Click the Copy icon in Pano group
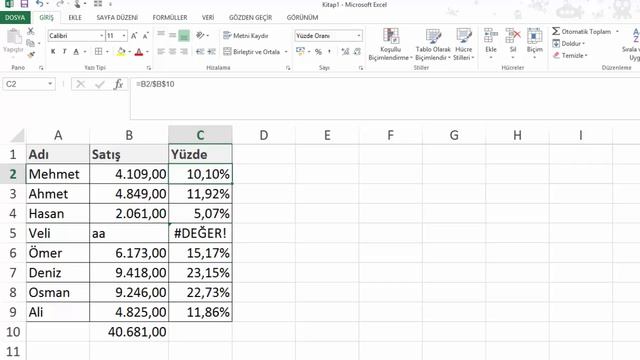 pyautogui.click(x=30, y=43)
